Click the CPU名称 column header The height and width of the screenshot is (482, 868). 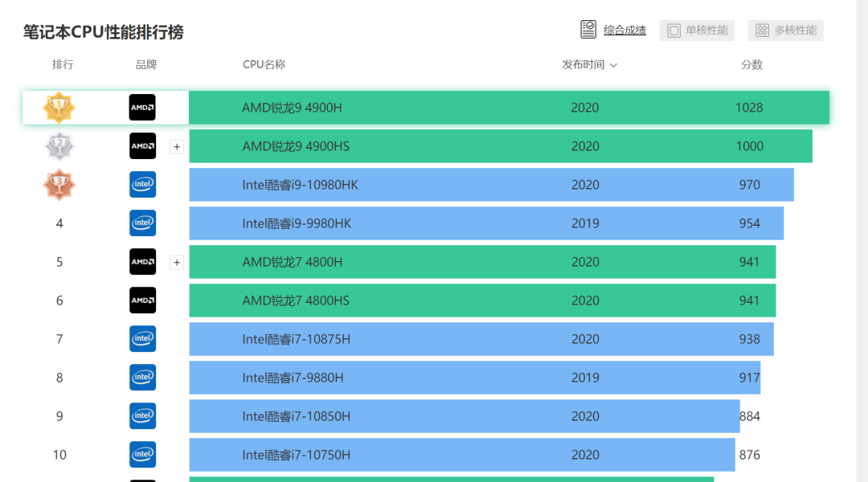pyautogui.click(x=264, y=65)
